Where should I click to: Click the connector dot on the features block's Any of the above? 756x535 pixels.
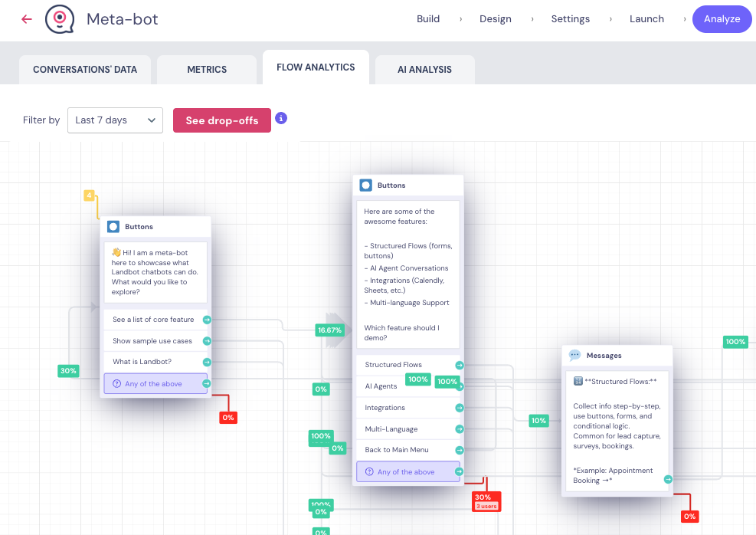tap(459, 472)
